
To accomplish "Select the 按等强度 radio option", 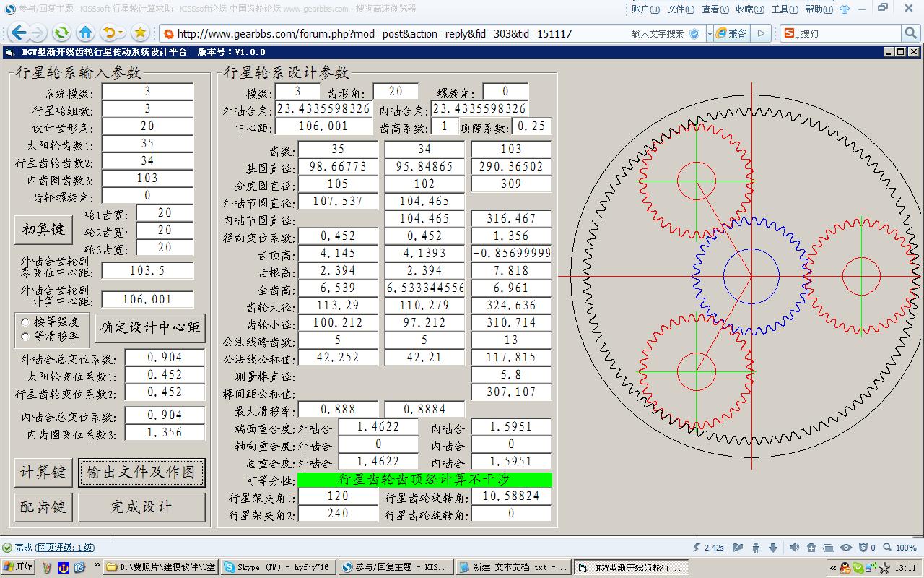I will click(x=27, y=322).
